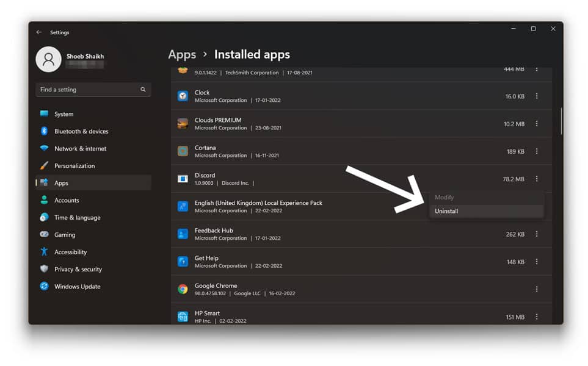The width and height of the screenshot is (588, 366).
Task: Click the Cortana app icon
Action: click(x=183, y=151)
